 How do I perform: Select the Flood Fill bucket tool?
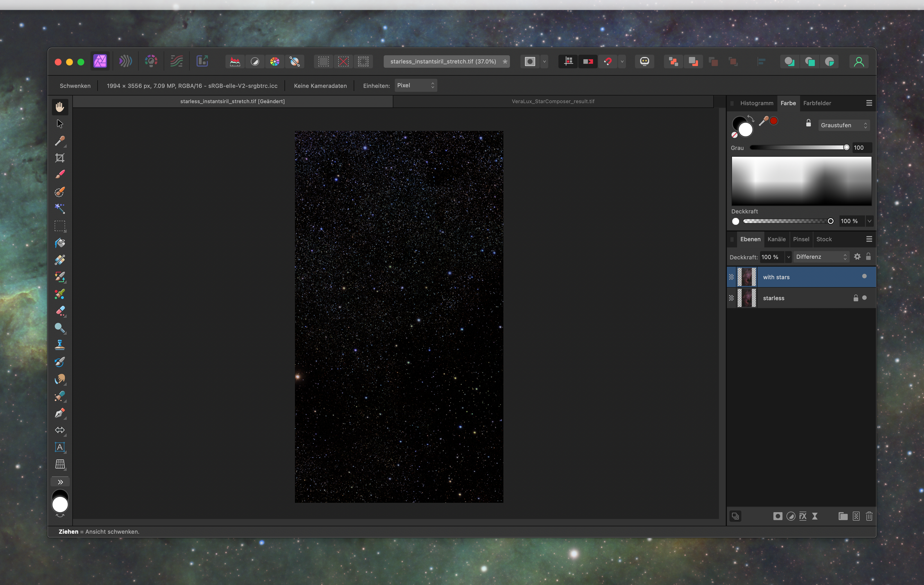(x=60, y=243)
